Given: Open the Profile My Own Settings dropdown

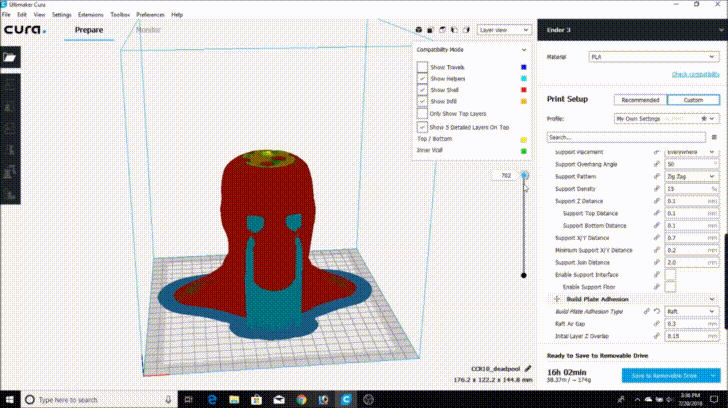Looking at the screenshot, I should pos(666,119).
